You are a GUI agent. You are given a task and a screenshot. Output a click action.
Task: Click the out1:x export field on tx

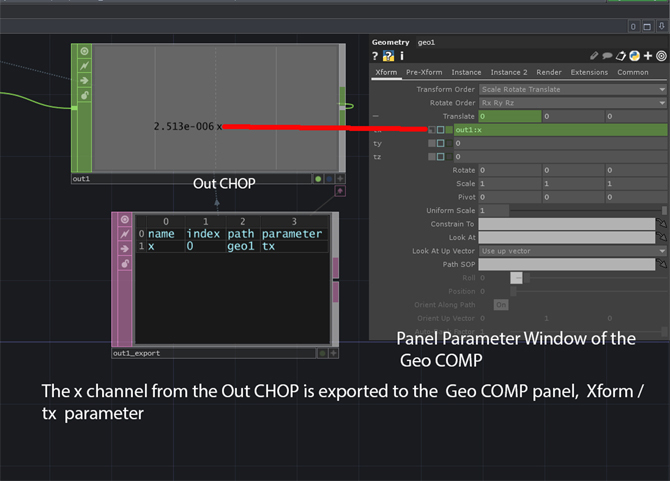pos(560,130)
